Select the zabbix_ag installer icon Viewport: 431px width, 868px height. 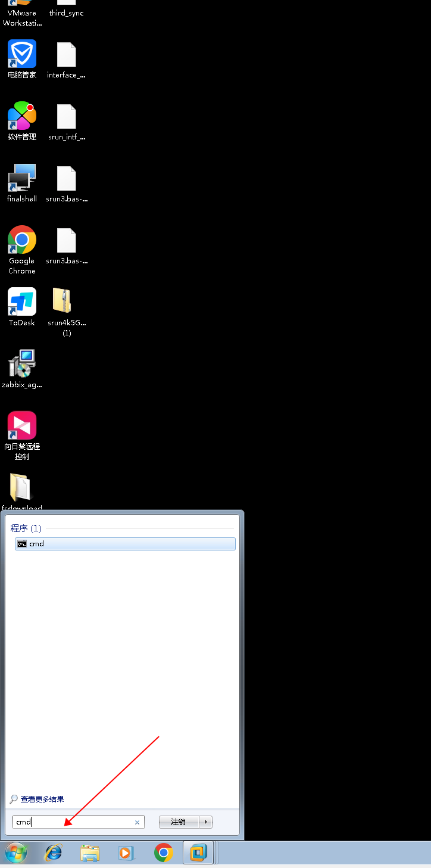coord(22,364)
